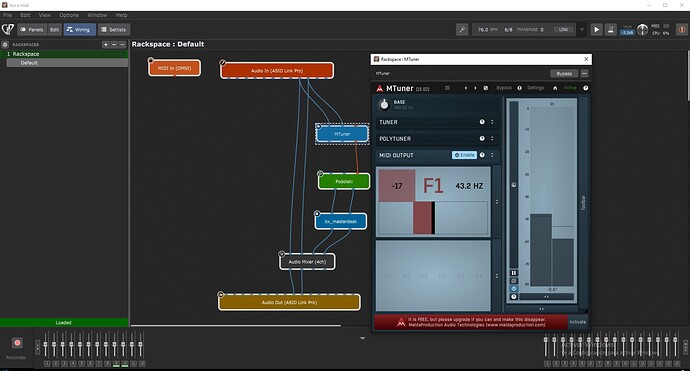Open the tuner tool from top toolbar
The image size is (690, 371).
tap(462, 29)
